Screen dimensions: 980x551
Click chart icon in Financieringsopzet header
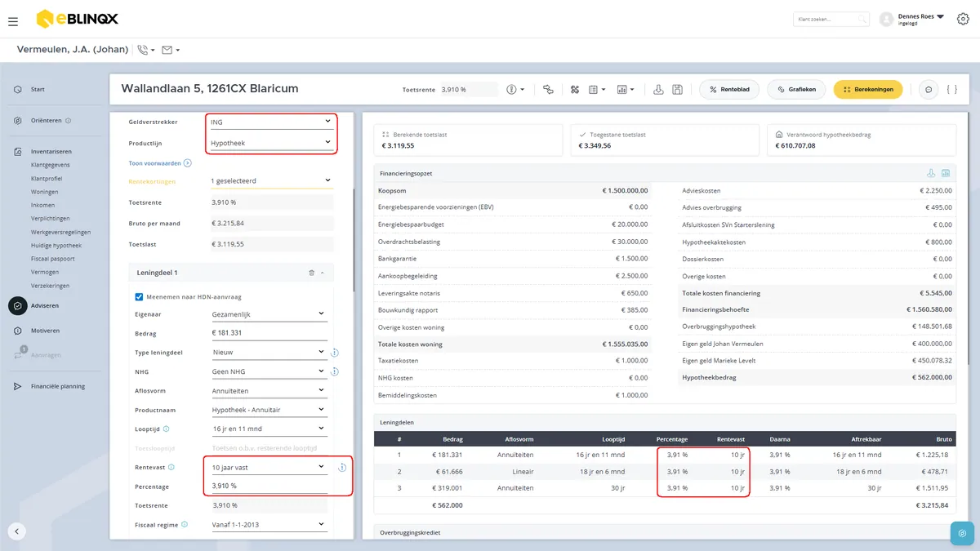(946, 173)
